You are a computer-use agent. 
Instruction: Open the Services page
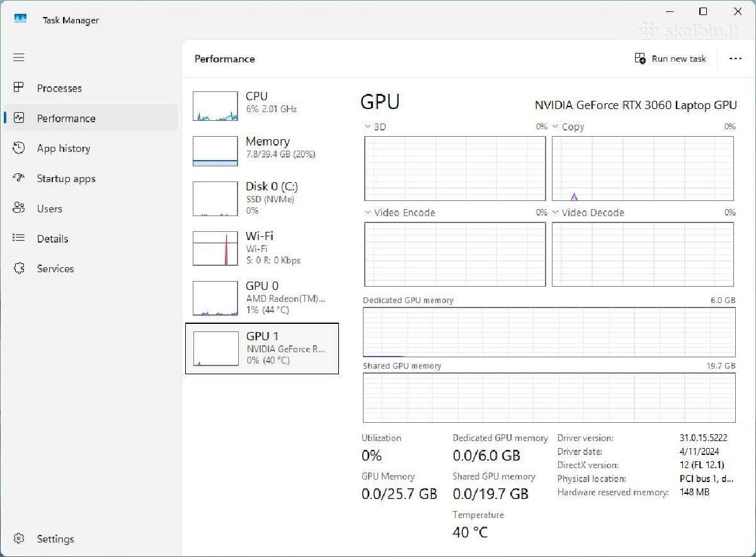(91, 269)
